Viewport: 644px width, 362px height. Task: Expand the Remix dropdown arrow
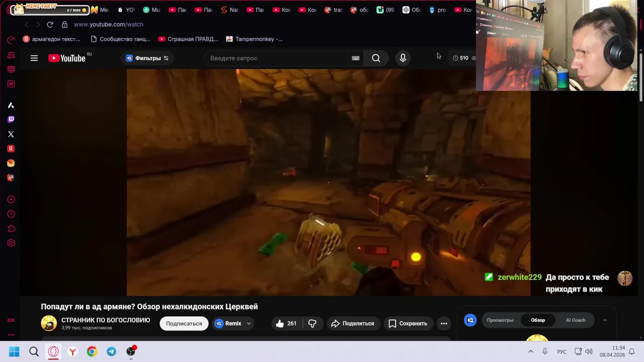click(x=249, y=324)
